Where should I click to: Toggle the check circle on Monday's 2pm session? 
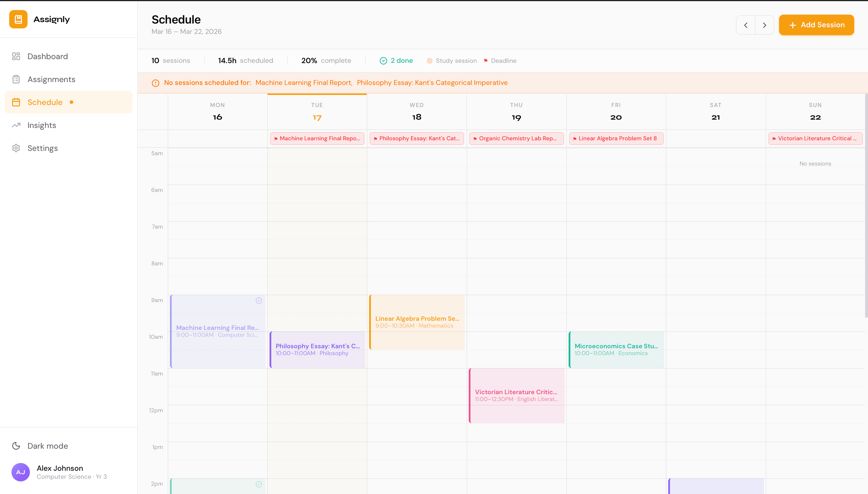[259, 484]
